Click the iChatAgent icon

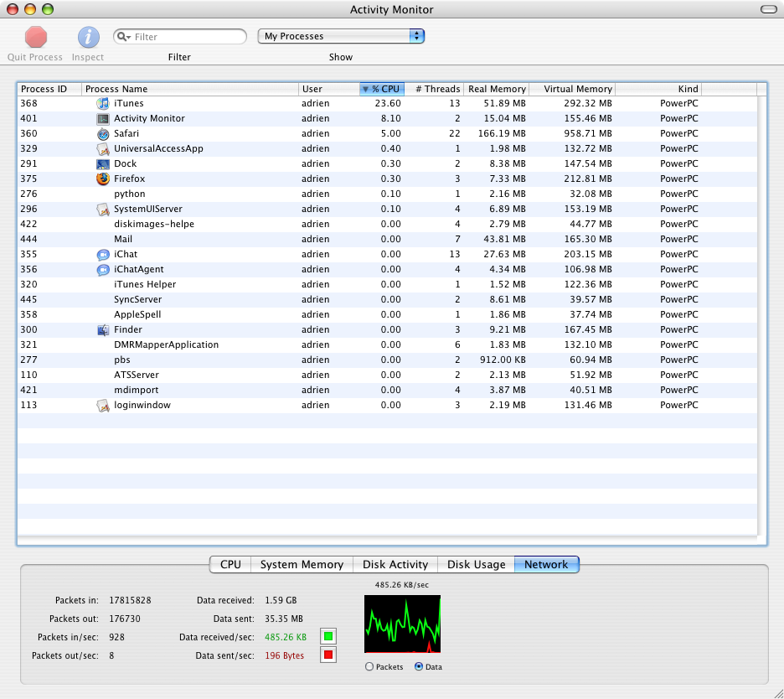tap(103, 269)
